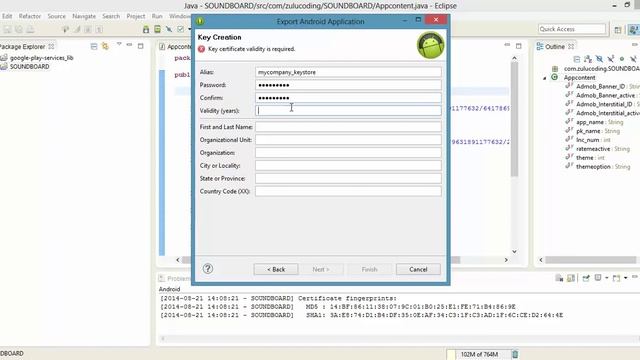640x360 pixels.
Task: Toggle Hide Fields in Outline toolbar
Action: pyautogui.click(x=599, y=59)
